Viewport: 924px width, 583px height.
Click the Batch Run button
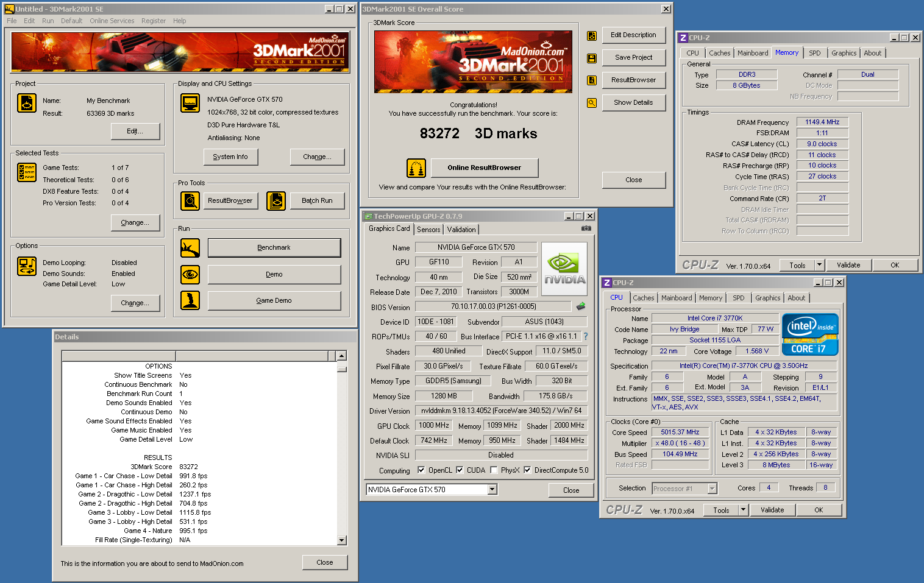[318, 200]
